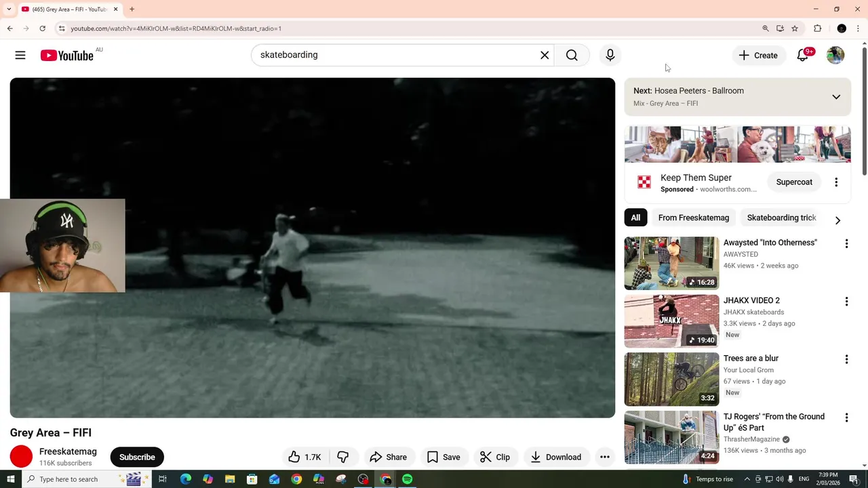Viewport: 868px width, 488px height.
Task: Like the Grey Area video
Action: coord(304,457)
